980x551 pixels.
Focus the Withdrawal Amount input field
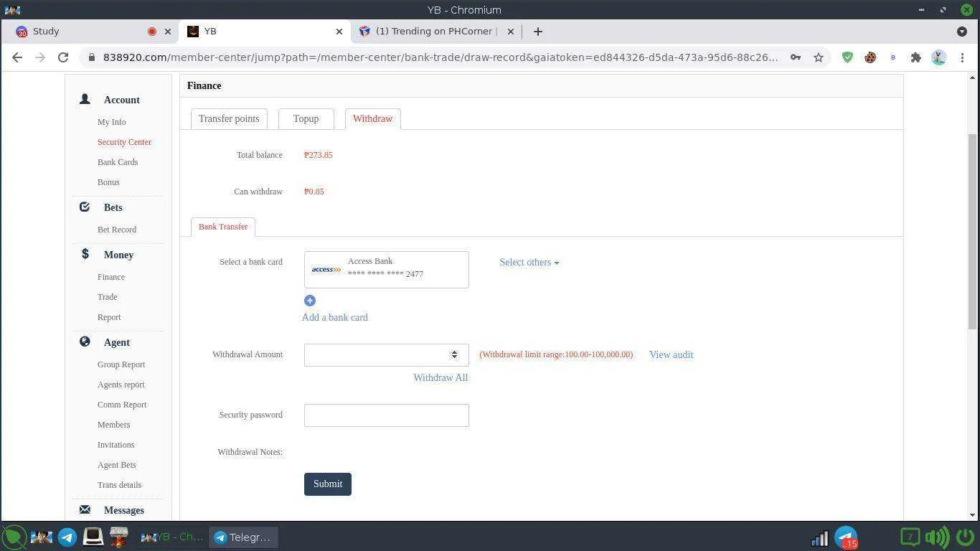pyautogui.click(x=386, y=354)
